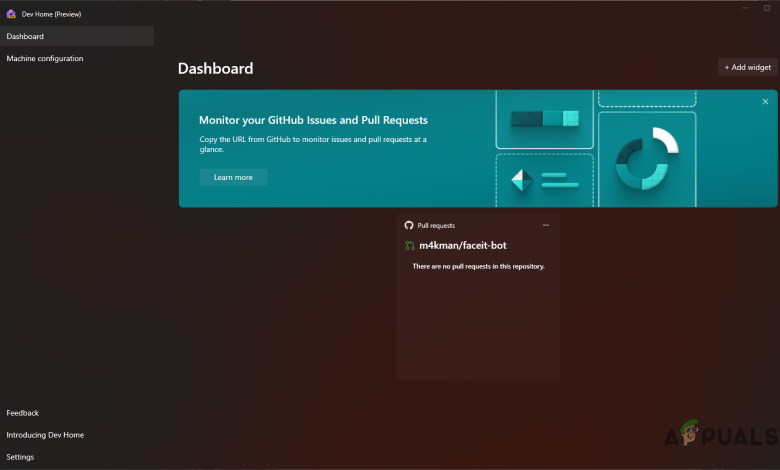Viewport: 780px width, 470px height.
Task: Dismiss the GitHub banner with X
Action: point(765,101)
